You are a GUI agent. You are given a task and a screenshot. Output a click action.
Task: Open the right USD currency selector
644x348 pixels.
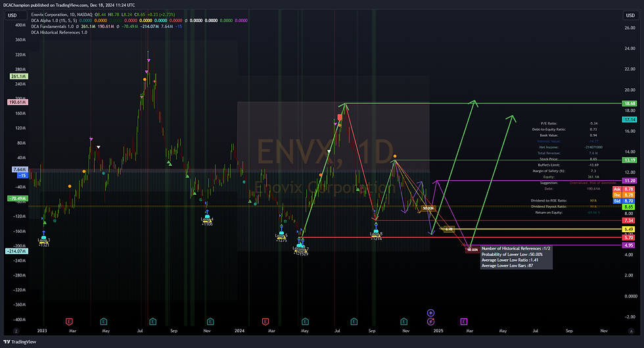tap(630, 15)
